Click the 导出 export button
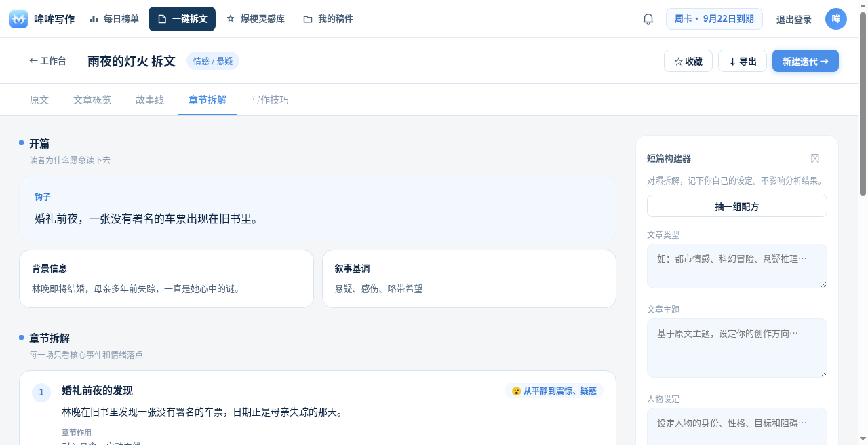Screen dimensions: 868x445 pyautogui.click(x=743, y=61)
